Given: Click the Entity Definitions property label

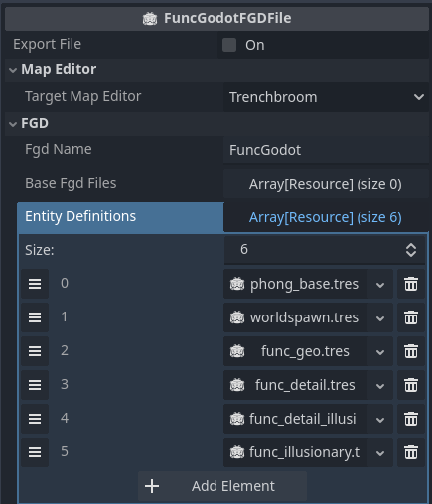Looking at the screenshot, I should coord(80,216).
